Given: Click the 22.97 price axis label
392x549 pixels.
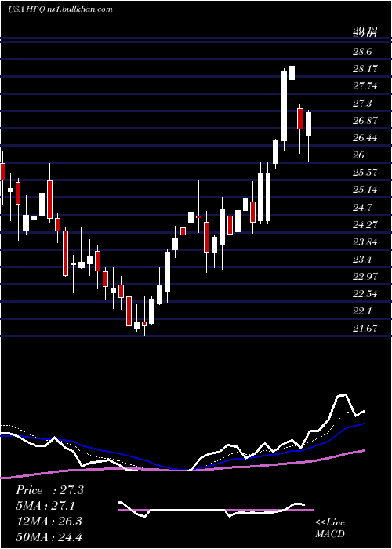Looking at the screenshot, I should point(365,276).
